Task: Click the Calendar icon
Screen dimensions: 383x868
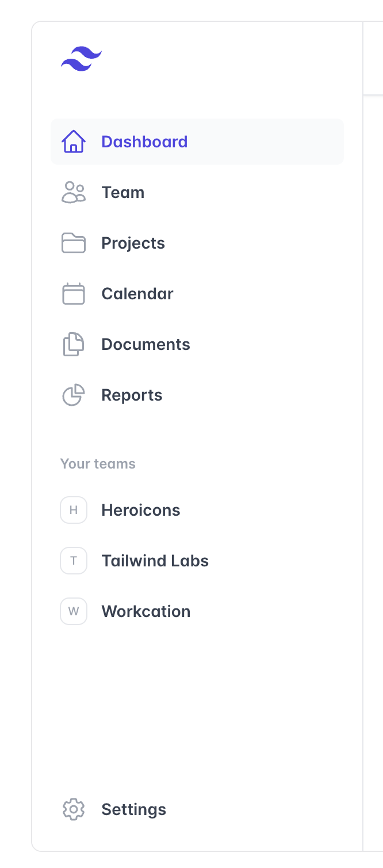Action: (x=74, y=294)
